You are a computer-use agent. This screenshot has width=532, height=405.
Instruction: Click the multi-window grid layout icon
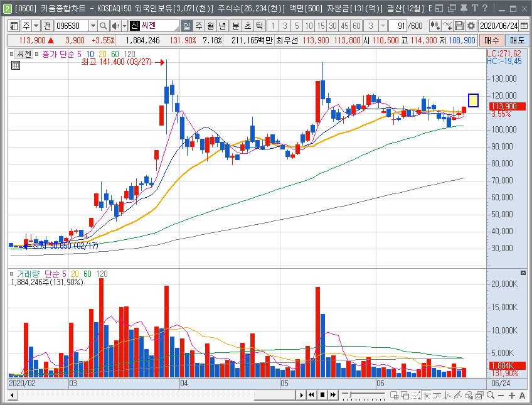tap(394, 395)
